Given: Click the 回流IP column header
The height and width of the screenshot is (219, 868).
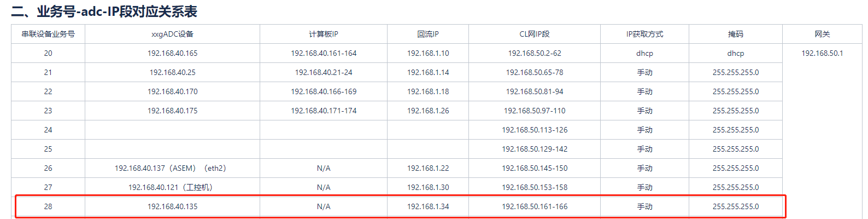Looking at the screenshot, I should tap(428, 34).
